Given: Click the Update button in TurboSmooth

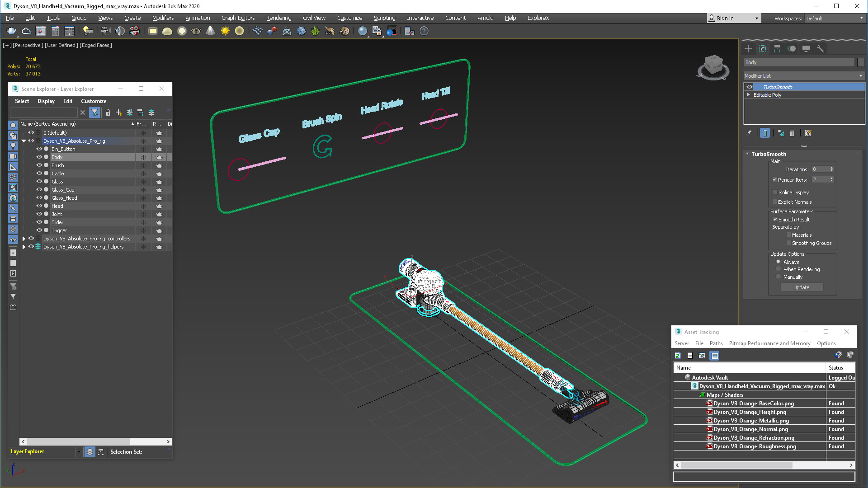Looking at the screenshot, I should pos(801,287).
